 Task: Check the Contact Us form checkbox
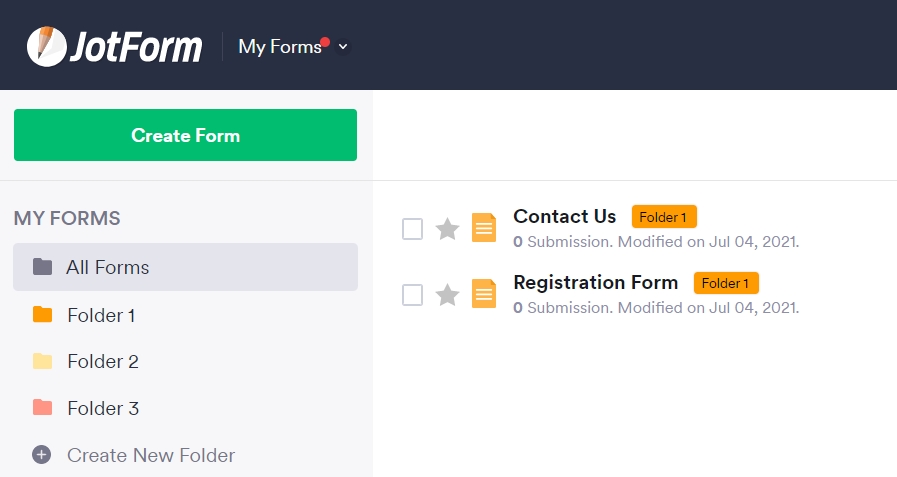pos(412,229)
